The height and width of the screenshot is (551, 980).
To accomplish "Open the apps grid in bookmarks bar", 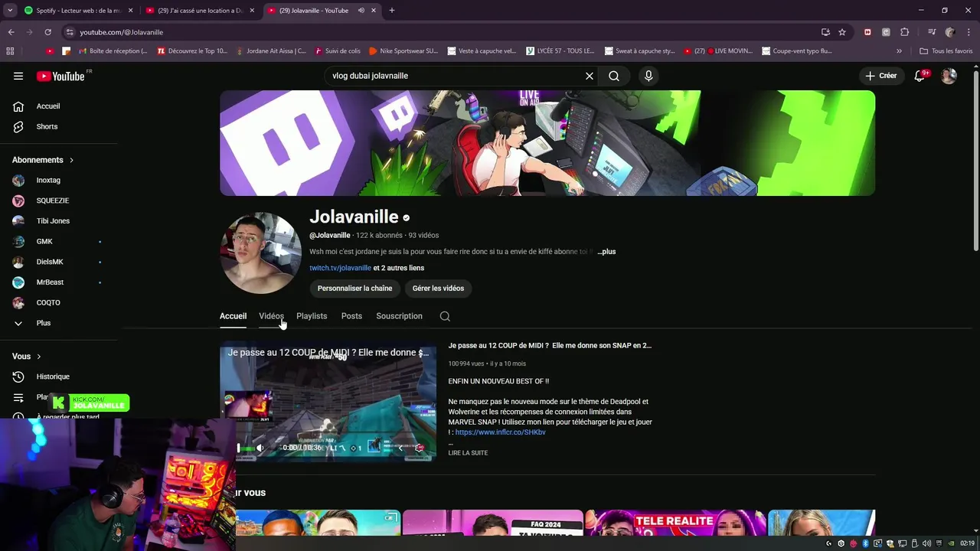I will coord(10,51).
